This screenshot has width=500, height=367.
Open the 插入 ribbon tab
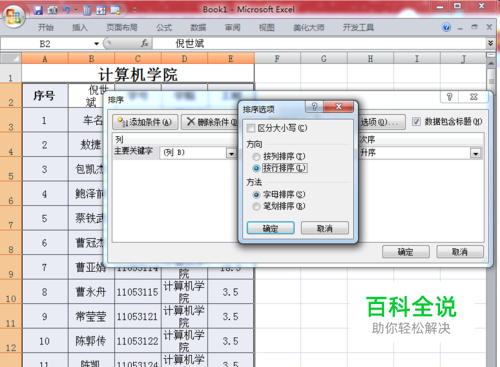(x=80, y=28)
